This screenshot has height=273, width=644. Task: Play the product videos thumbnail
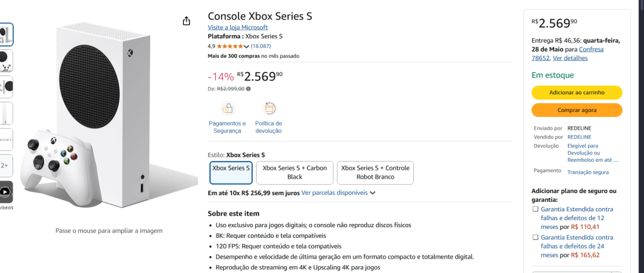click(5, 192)
